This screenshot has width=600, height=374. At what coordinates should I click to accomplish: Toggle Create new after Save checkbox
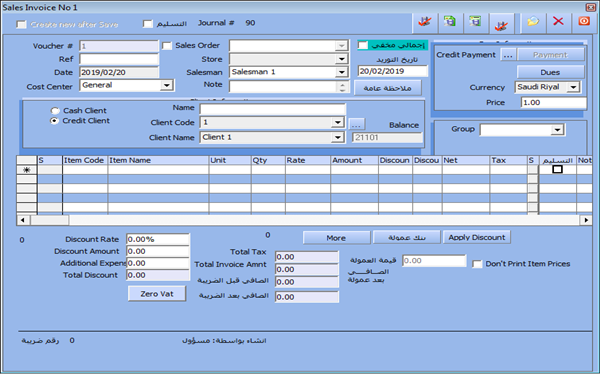point(21,24)
